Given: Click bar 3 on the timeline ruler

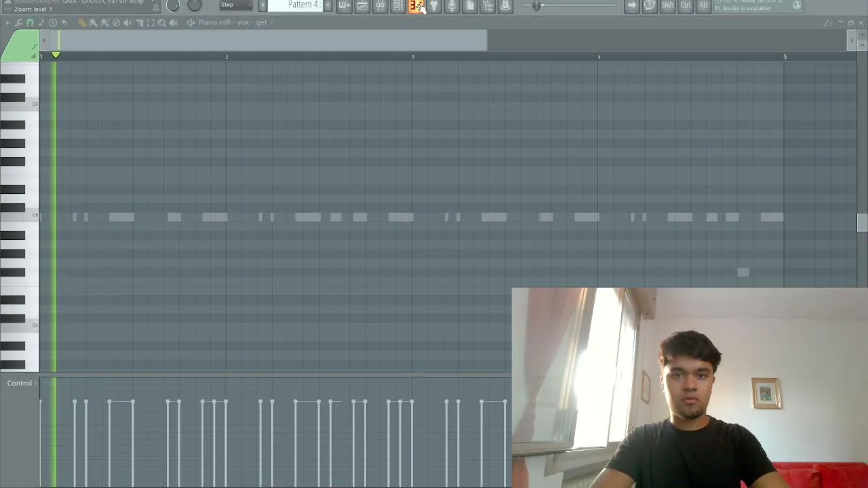Looking at the screenshot, I should (x=412, y=57).
